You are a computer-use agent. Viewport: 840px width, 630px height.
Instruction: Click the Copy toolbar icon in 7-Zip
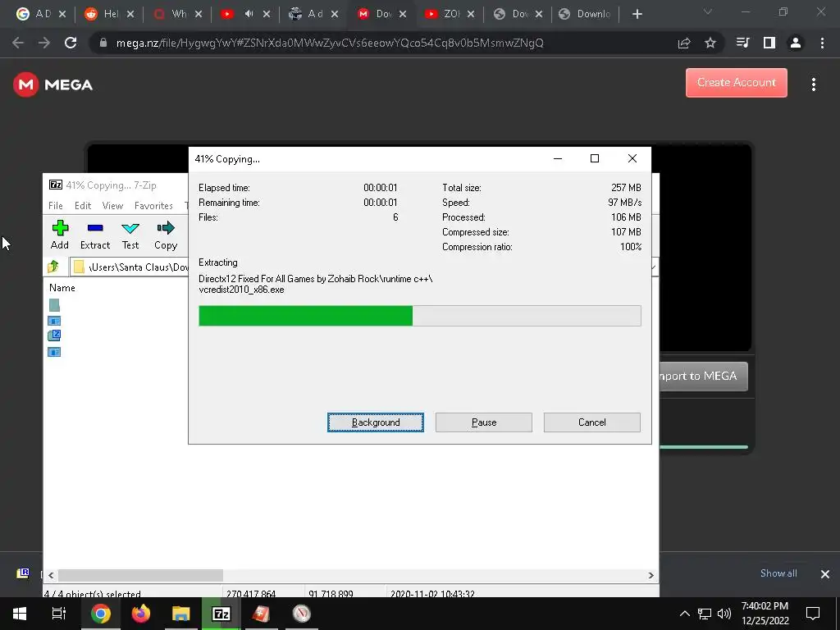pos(166,235)
